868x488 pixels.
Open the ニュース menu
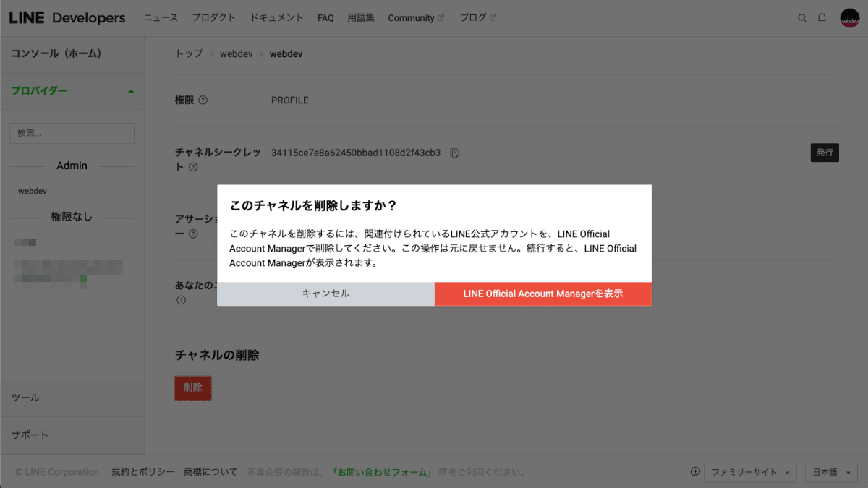coord(161,18)
